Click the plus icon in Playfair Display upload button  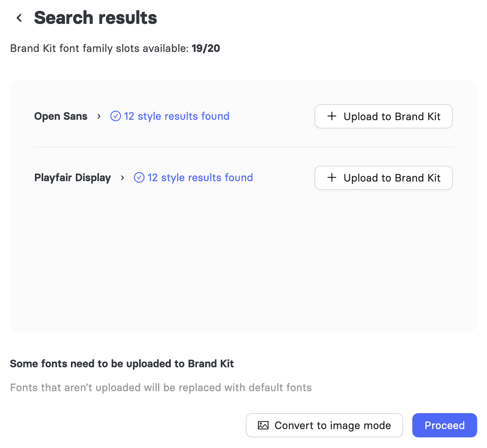click(332, 177)
